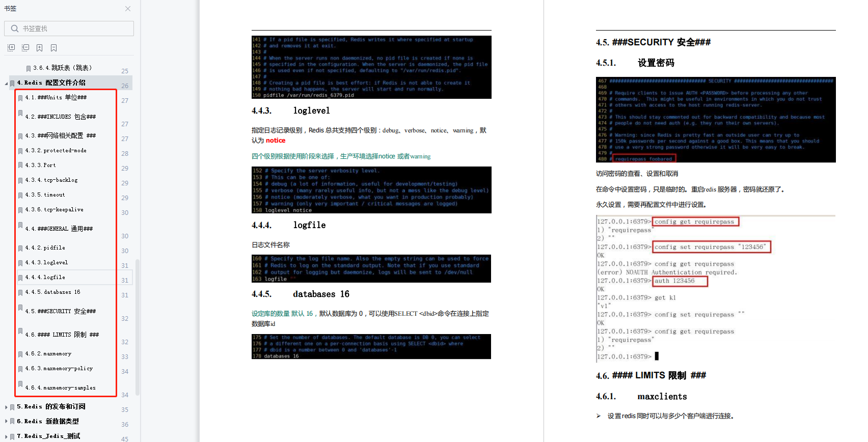Click bookmark icon beside 4.3.3.Port
Image resolution: width=868 pixels, height=442 pixels.
(20, 165)
